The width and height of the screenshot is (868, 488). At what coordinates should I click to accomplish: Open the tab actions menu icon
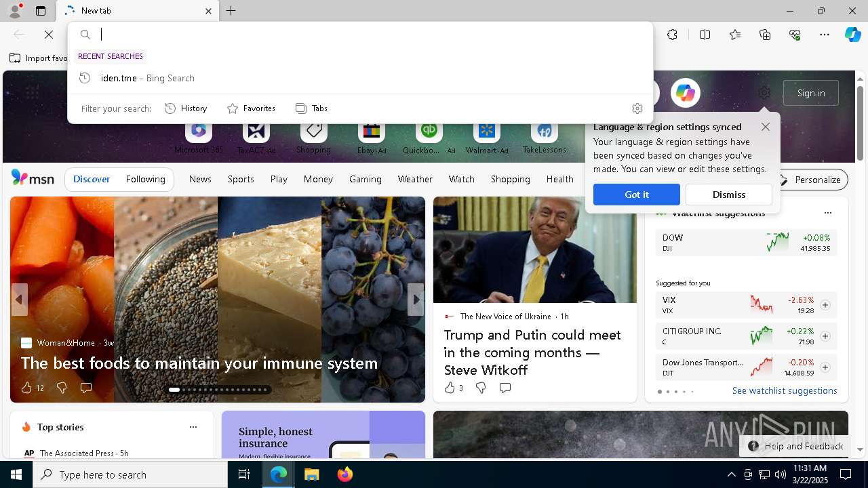point(41,11)
